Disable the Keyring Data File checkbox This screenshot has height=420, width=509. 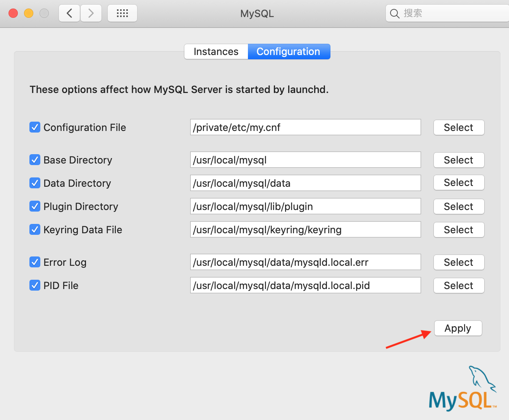(x=34, y=229)
